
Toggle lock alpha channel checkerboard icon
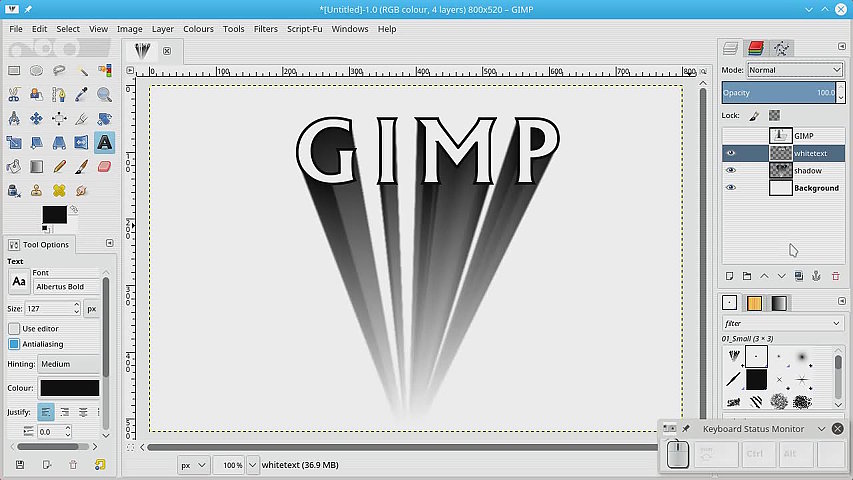coord(774,115)
